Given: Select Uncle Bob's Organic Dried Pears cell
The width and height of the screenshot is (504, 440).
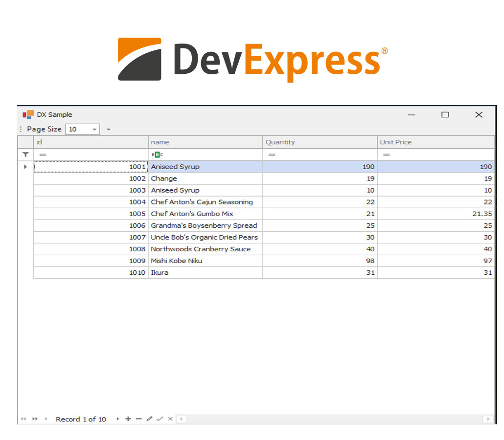Looking at the screenshot, I should [x=206, y=237].
